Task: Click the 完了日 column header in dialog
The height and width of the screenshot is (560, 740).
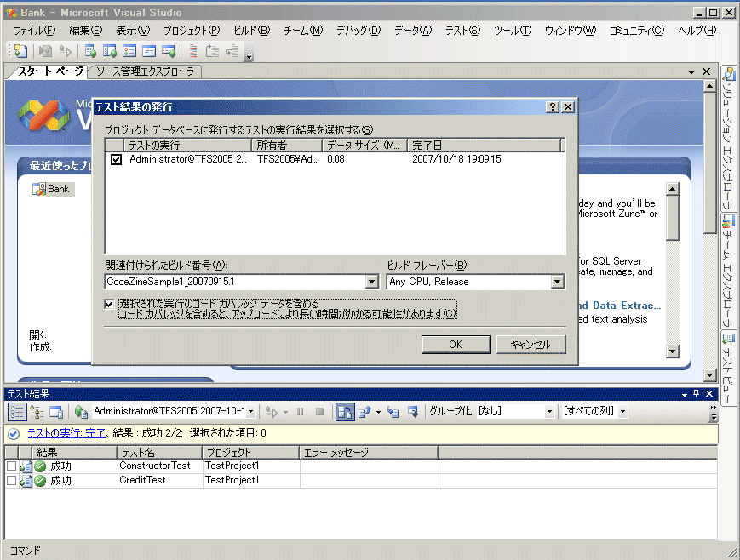Action: tap(484, 146)
